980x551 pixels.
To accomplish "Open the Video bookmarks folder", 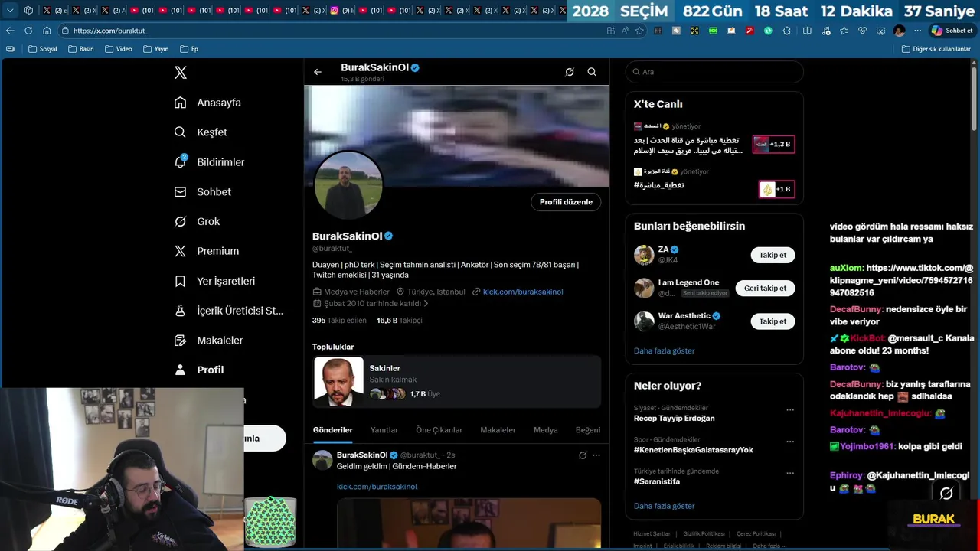I will (119, 49).
